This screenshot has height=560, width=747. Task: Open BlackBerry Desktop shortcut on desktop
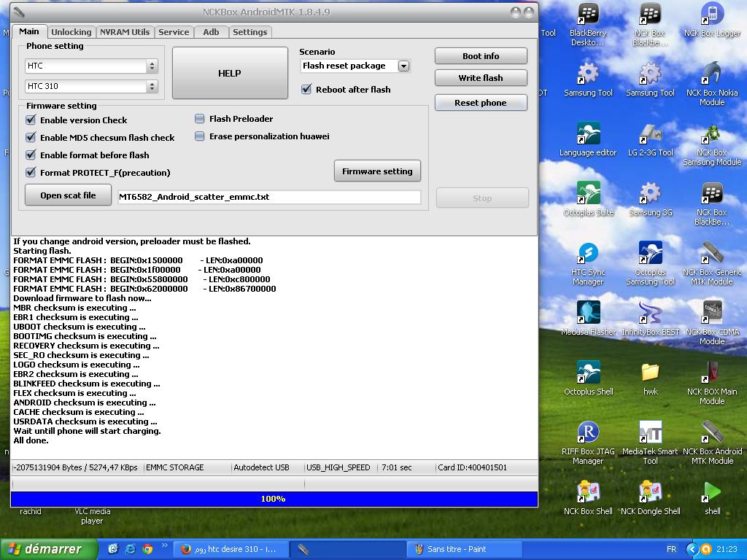point(588,25)
